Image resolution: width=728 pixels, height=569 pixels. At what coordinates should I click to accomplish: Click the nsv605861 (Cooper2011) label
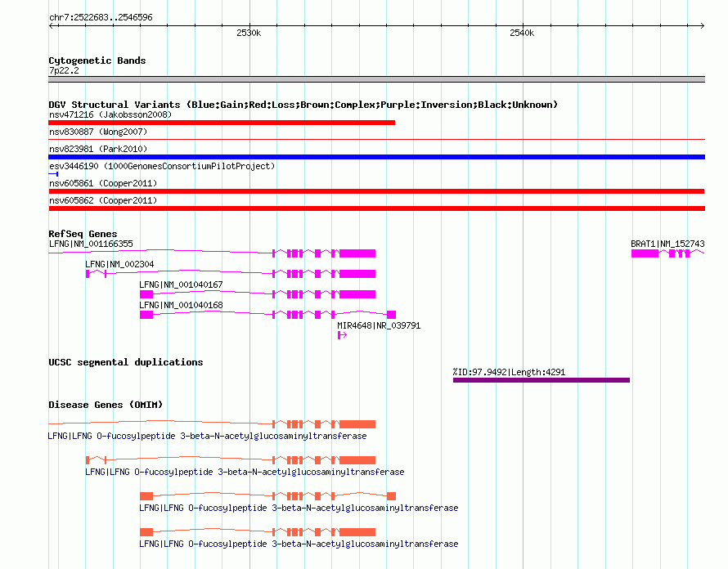coord(103,183)
